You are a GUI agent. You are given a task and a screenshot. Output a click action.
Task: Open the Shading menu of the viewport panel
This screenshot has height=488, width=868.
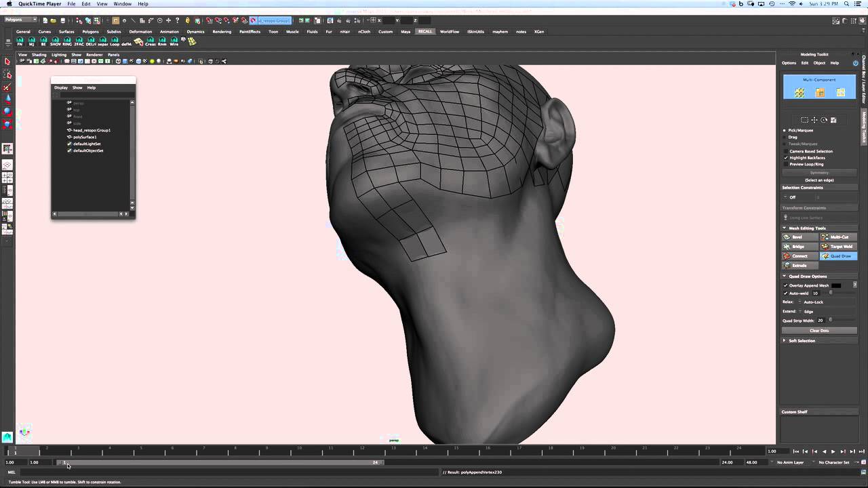(x=39, y=55)
